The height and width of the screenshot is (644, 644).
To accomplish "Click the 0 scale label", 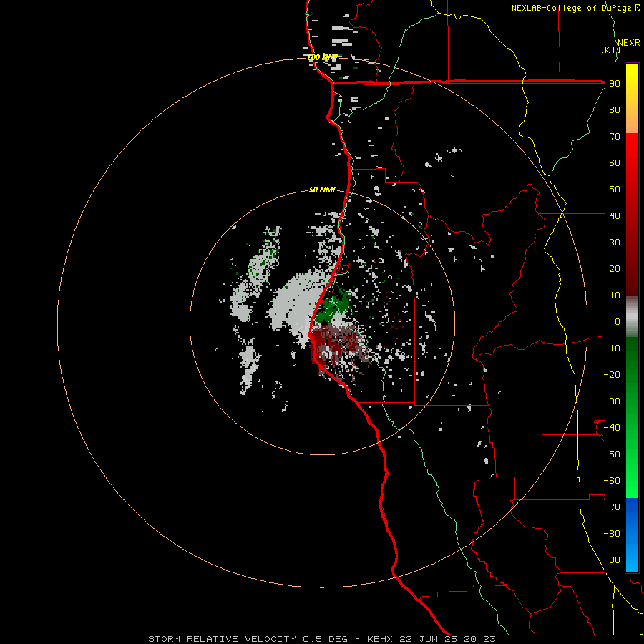I will (618, 321).
